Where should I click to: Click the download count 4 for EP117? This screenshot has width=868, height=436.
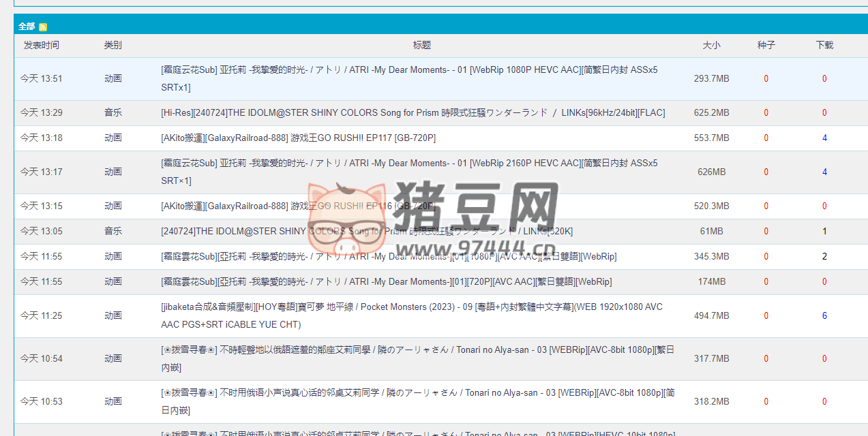(824, 138)
